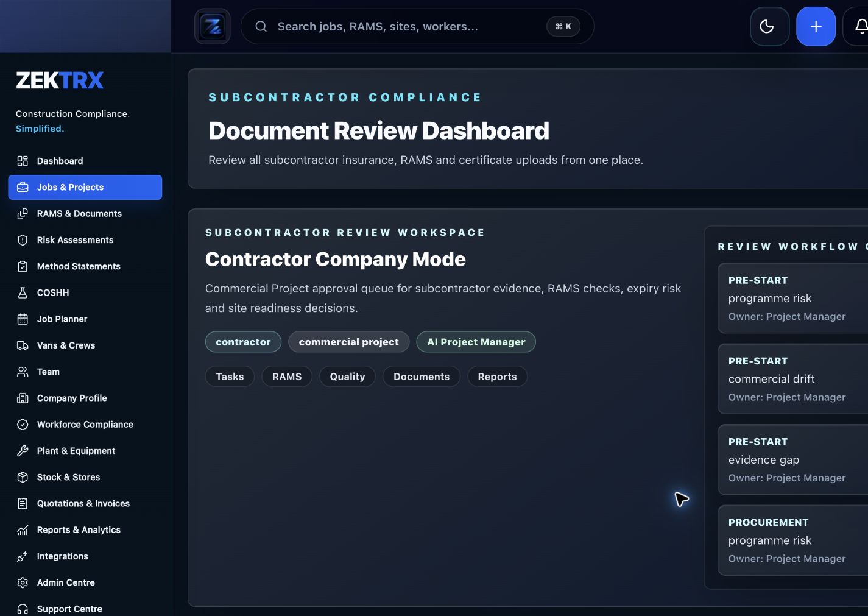This screenshot has height=616, width=868.
Task: Click the Team people icon
Action: click(x=23, y=372)
